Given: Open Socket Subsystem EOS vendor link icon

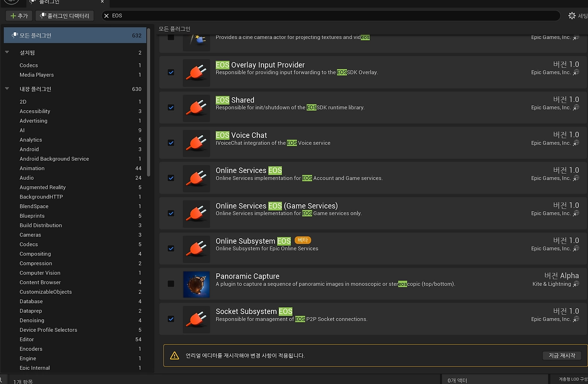Looking at the screenshot, I should tap(576, 319).
